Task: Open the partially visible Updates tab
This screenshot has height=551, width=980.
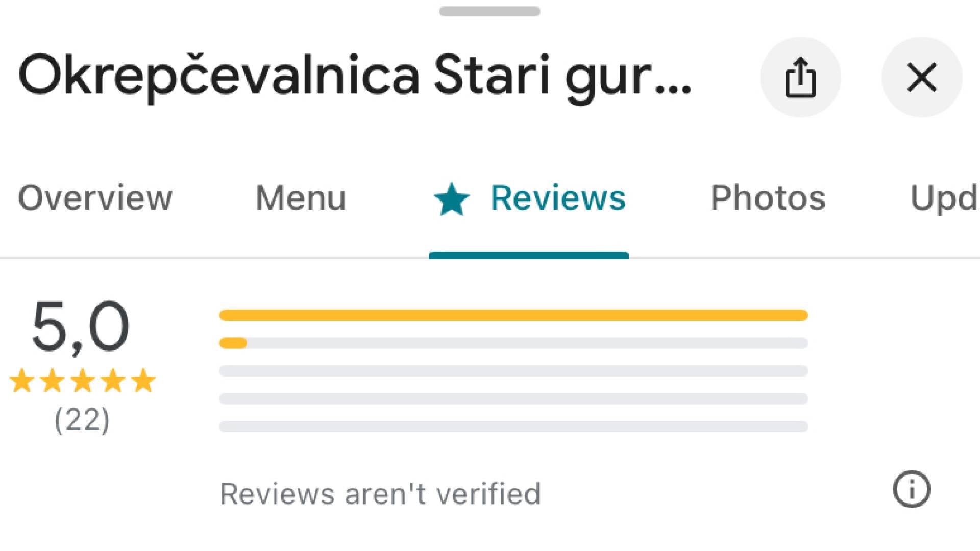Action: pyautogui.click(x=944, y=198)
